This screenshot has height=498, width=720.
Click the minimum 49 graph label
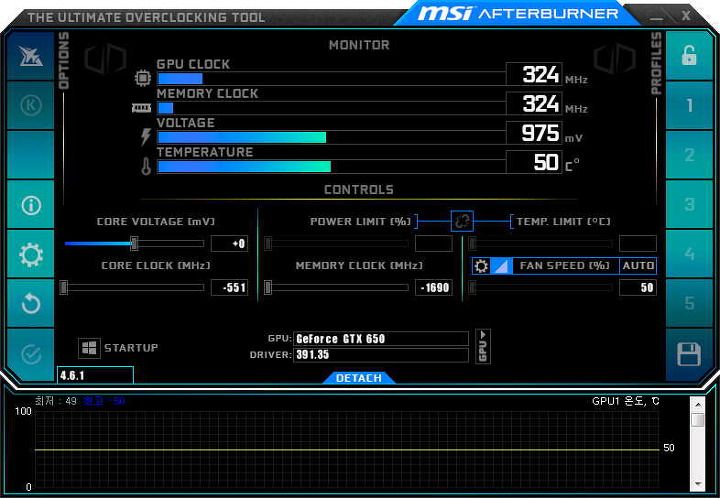click(x=56, y=401)
